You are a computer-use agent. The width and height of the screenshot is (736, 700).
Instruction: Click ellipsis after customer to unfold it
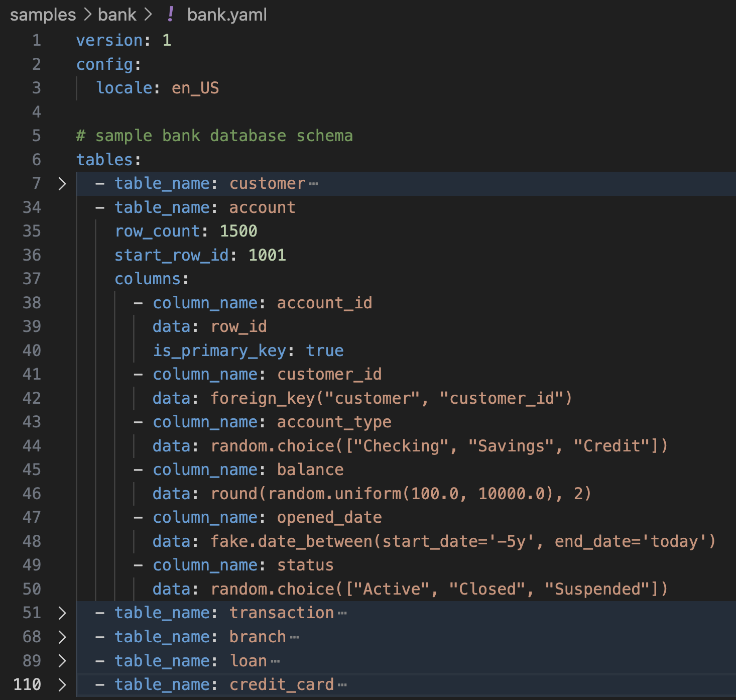[x=315, y=183]
